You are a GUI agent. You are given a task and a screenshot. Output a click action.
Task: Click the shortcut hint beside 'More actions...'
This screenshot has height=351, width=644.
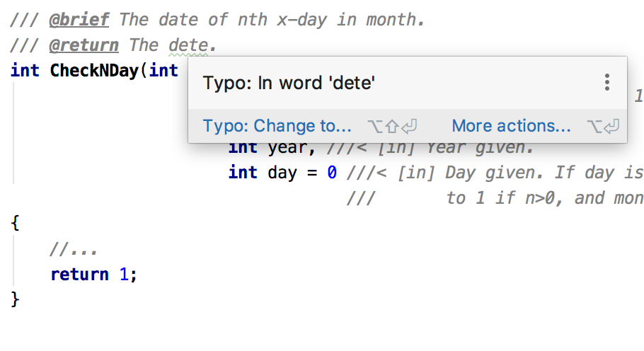[603, 126]
